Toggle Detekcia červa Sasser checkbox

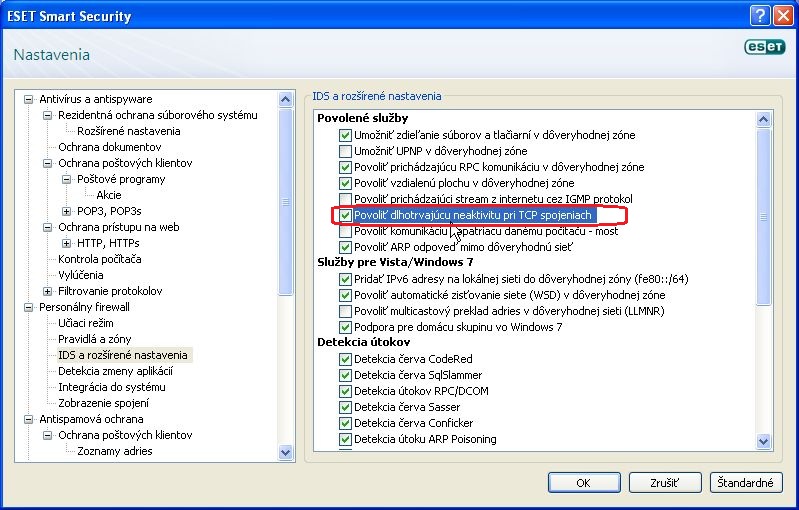[x=345, y=407]
